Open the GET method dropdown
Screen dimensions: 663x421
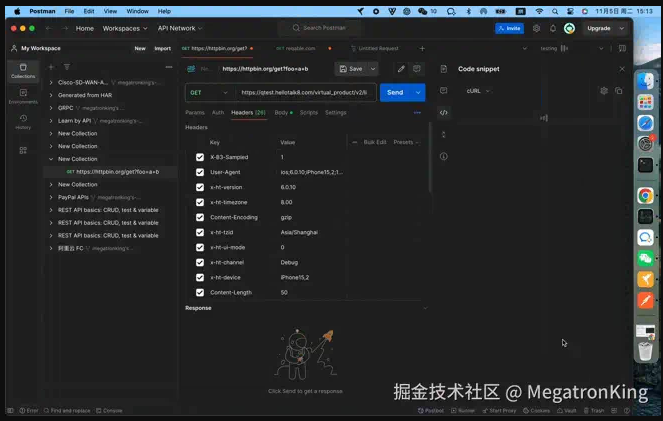pos(210,93)
